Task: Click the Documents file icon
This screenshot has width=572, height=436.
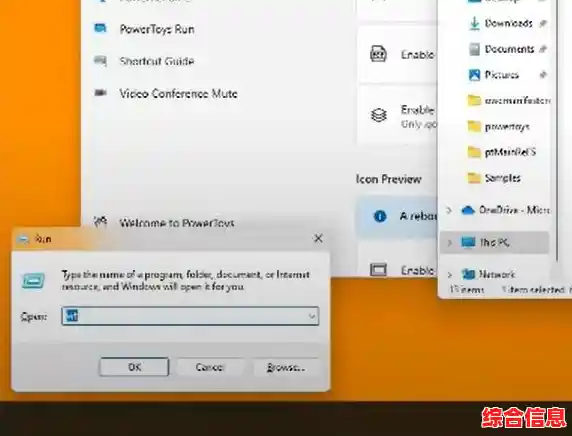Action: (x=474, y=49)
